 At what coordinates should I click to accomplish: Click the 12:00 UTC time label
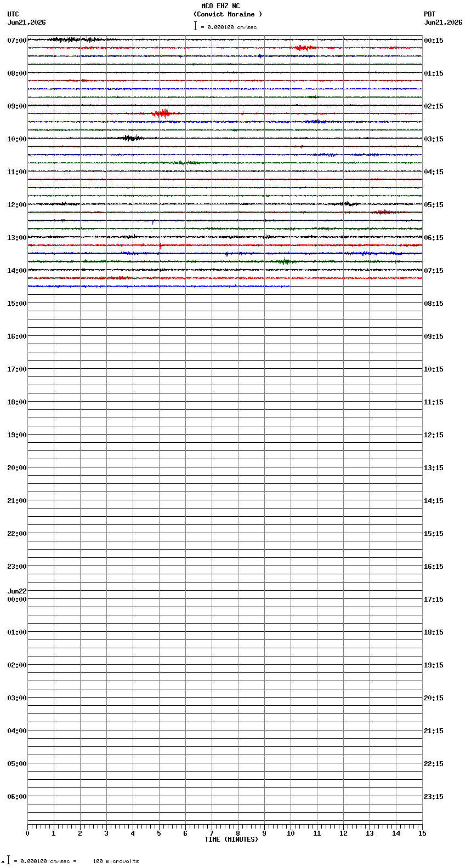click(17, 204)
